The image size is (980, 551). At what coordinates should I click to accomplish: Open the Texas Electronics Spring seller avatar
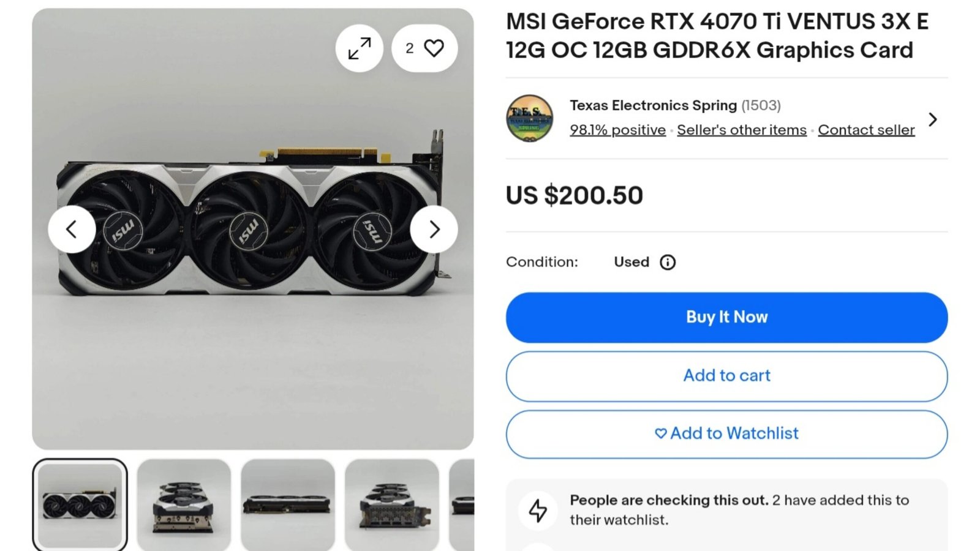(530, 118)
